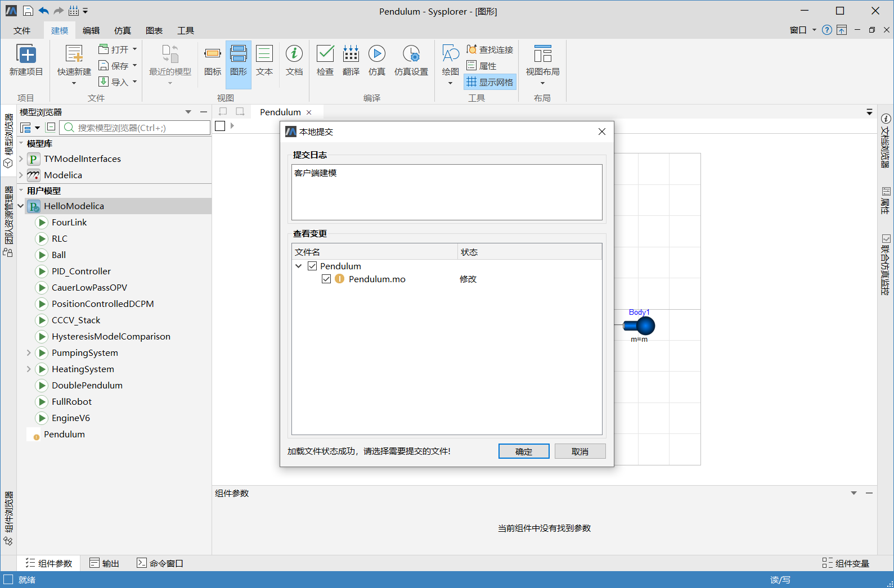Uncheck the Pendulum folder checkbox
The height and width of the screenshot is (588, 894).
(x=312, y=266)
